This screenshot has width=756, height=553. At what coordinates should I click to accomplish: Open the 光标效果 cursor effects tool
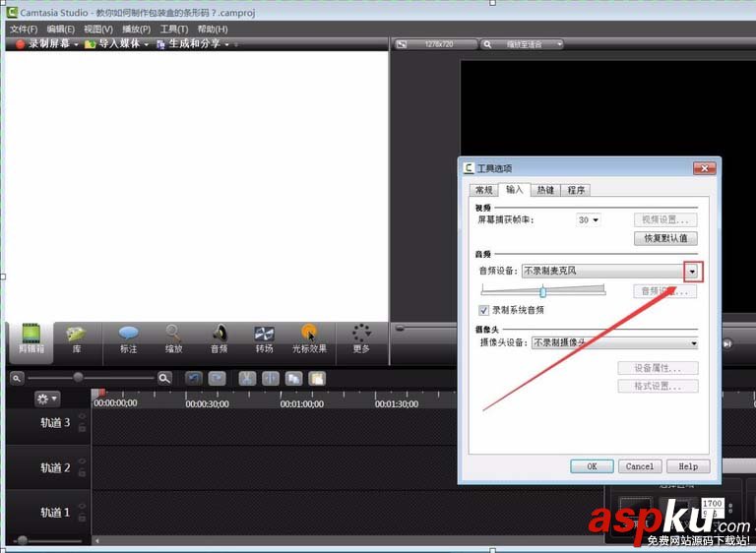coord(309,339)
